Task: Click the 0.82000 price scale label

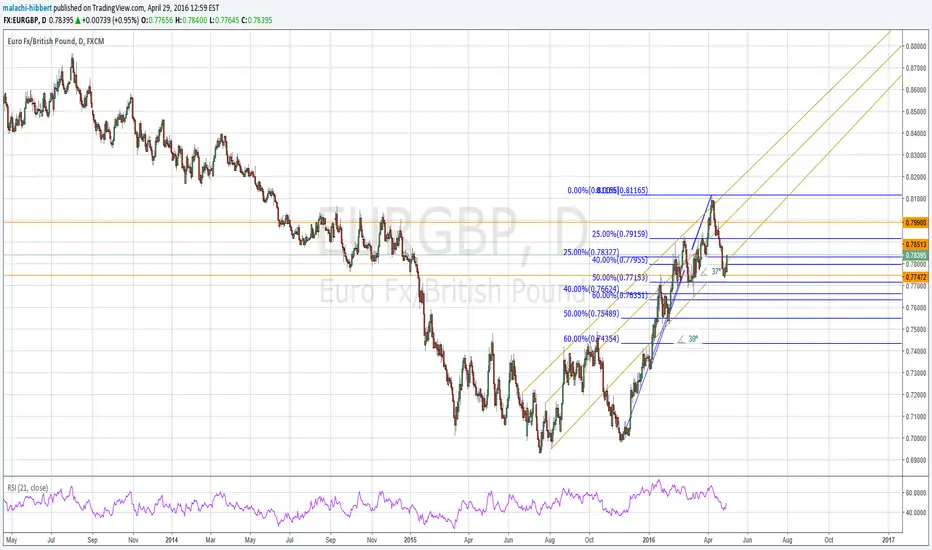Action: pyautogui.click(x=916, y=177)
